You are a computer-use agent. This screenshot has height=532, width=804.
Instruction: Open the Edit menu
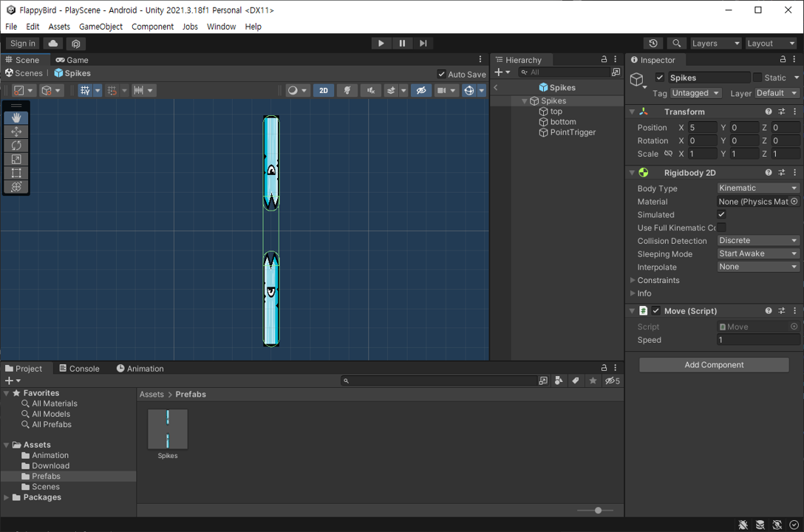[x=33, y=27]
